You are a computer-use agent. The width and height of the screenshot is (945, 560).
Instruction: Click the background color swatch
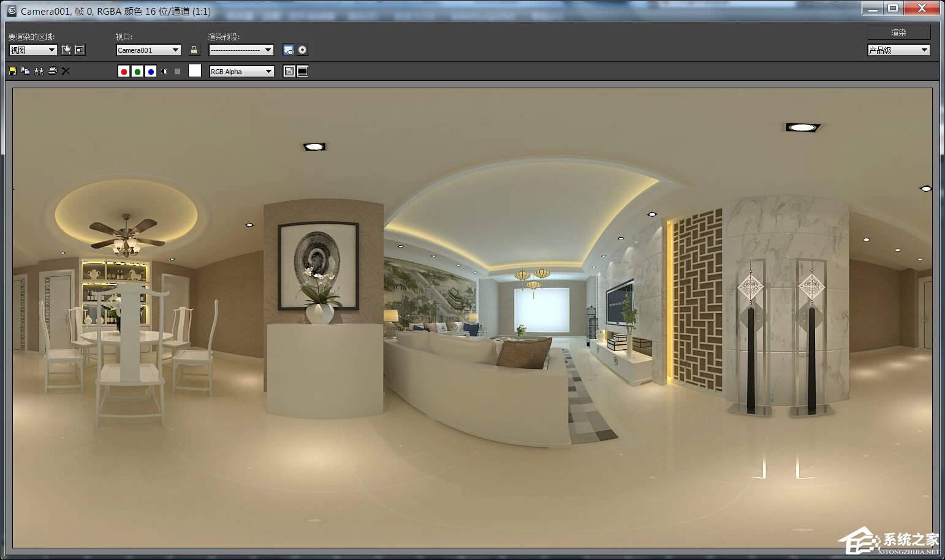[194, 71]
